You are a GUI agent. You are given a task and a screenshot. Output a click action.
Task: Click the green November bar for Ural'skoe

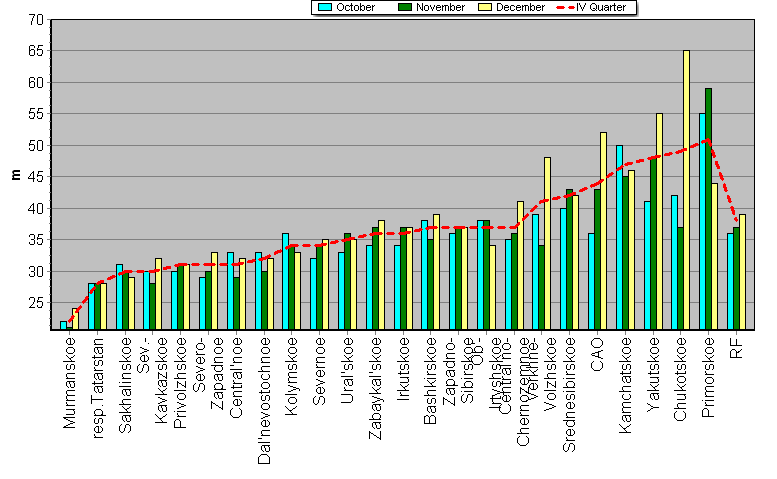point(347,281)
